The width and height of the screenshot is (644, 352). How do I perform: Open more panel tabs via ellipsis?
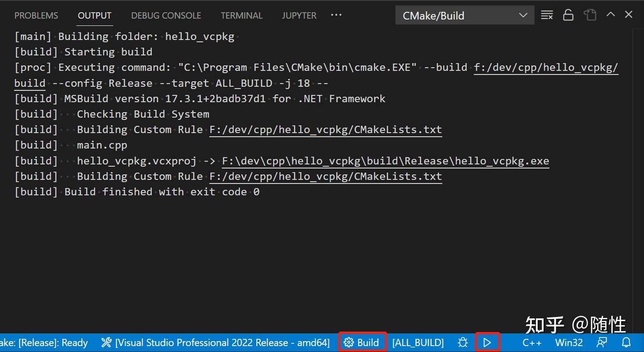click(336, 15)
